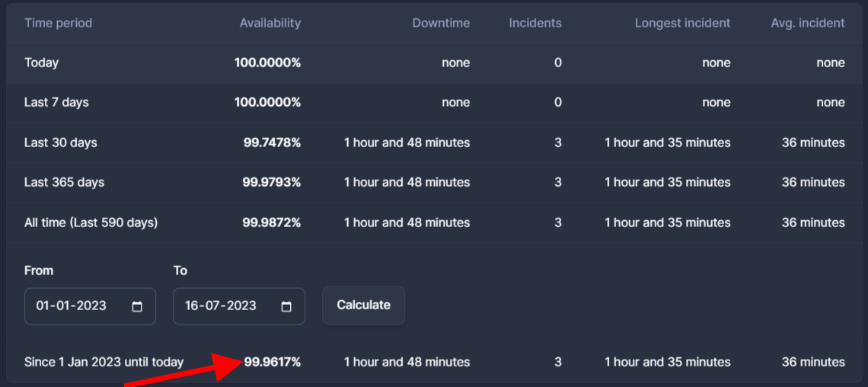Click the Availability column header

coord(270,24)
